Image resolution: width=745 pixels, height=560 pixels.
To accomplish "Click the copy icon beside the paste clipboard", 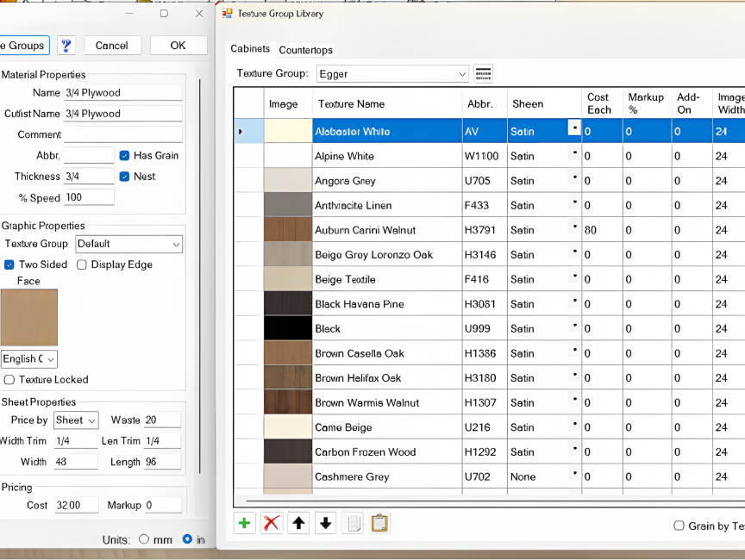I will pyautogui.click(x=352, y=523).
